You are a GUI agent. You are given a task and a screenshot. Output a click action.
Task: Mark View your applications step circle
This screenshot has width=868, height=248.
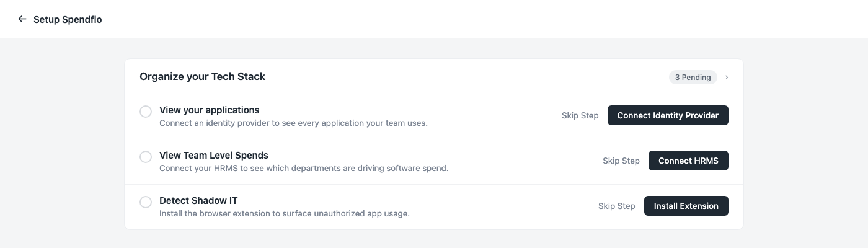pyautogui.click(x=146, y=112)
